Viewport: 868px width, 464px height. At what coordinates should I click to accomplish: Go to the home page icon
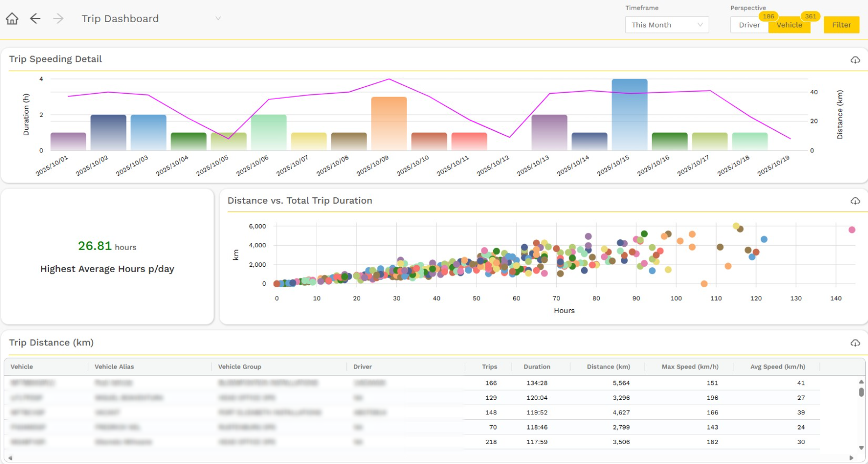coord(12,19)
